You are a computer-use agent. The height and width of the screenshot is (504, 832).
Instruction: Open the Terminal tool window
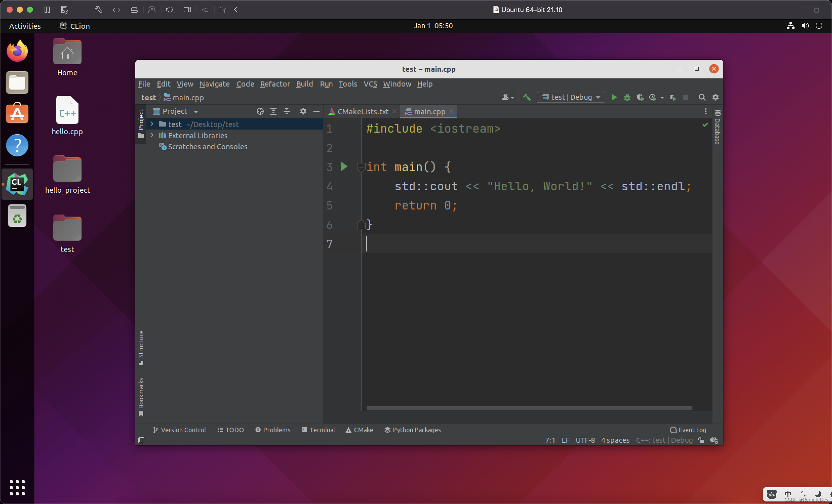(318, 430)
